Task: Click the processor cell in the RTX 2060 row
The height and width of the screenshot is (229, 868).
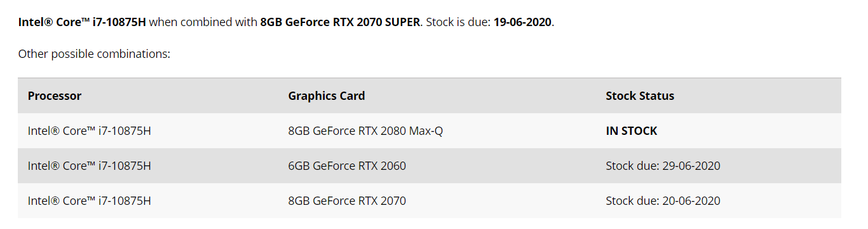Action: [x=90, y=166]
